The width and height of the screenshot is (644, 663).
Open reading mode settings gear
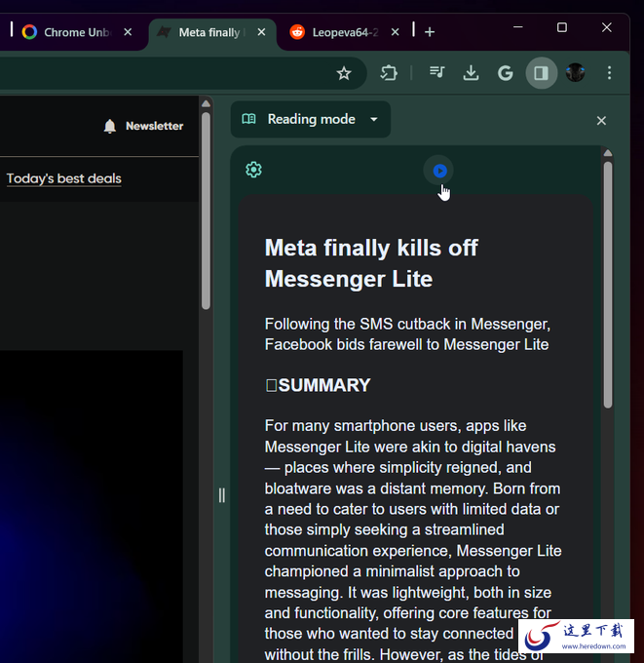tap(253, 170)
